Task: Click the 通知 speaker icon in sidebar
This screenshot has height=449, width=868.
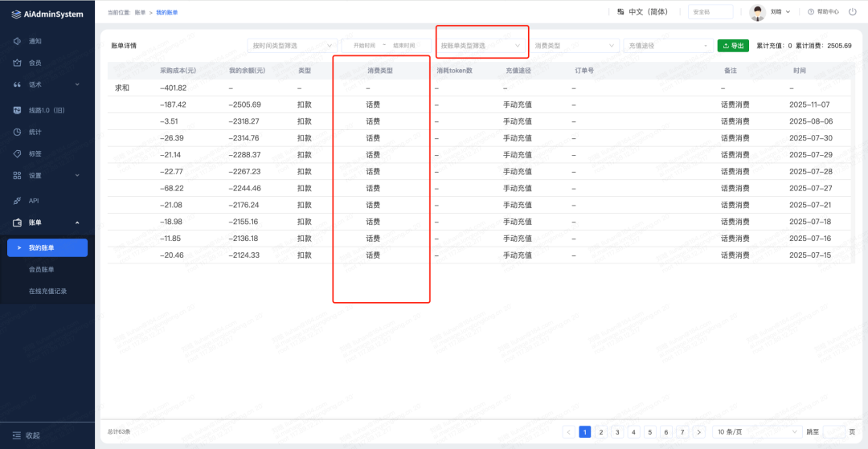Action: pos(18,41)
